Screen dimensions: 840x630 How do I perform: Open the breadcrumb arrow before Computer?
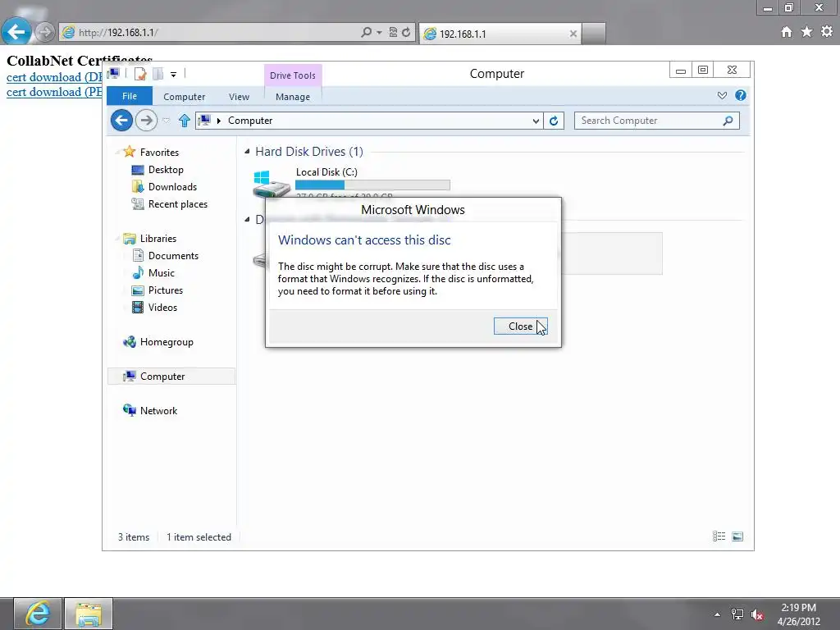(218, 121)
